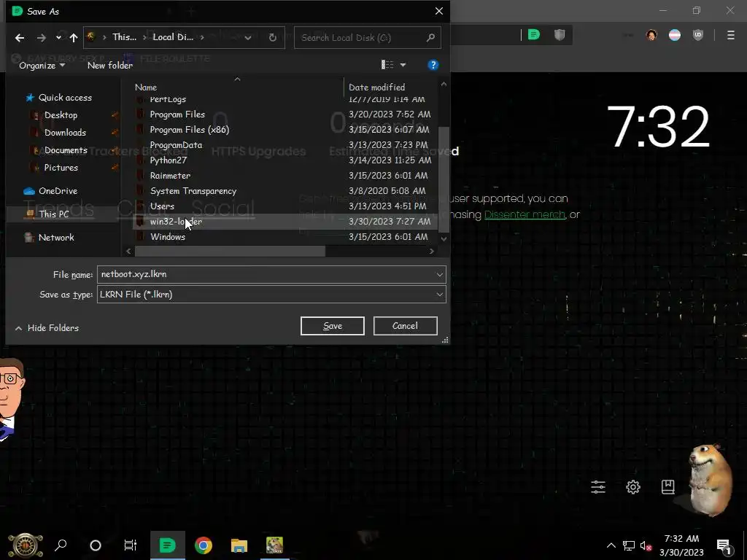Select Desktop in navigation pane

61,115
